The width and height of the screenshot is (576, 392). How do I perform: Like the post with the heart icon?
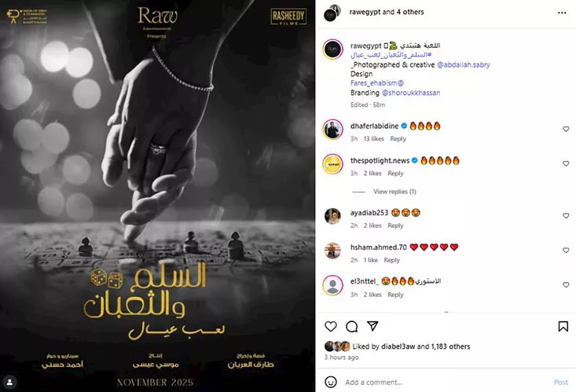[331, 326]
